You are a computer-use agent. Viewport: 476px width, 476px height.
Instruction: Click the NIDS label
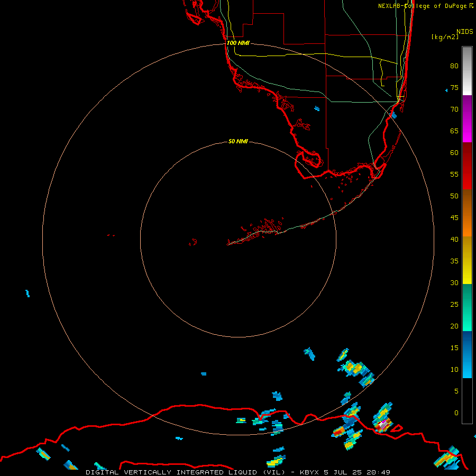pos(465,32)
